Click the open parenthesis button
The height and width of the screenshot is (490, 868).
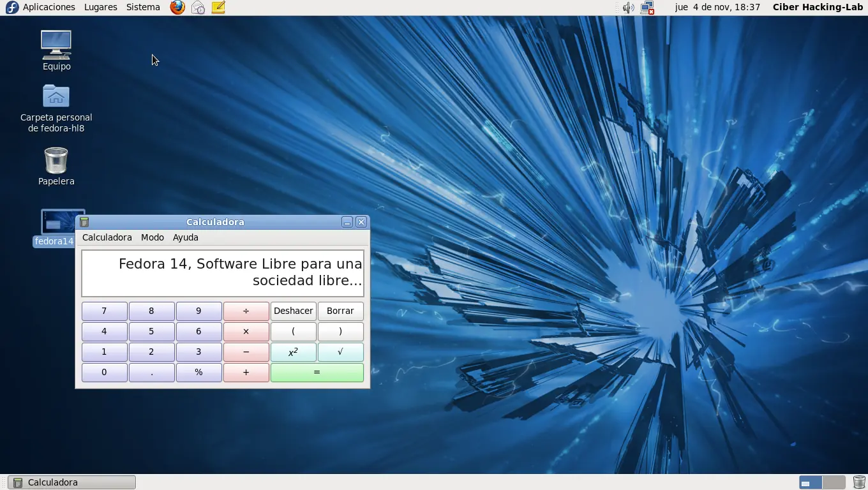294,332
